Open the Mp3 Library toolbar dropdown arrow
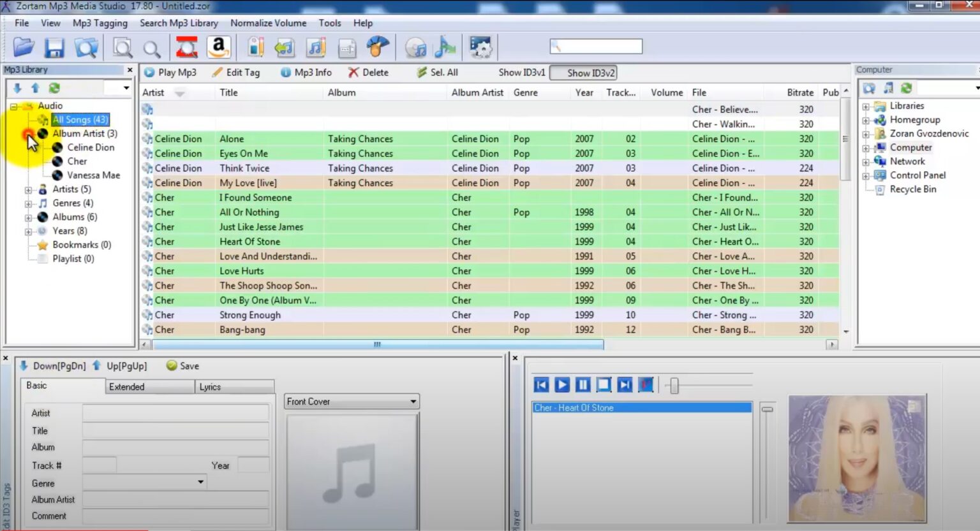 click(x=126, y=88)
